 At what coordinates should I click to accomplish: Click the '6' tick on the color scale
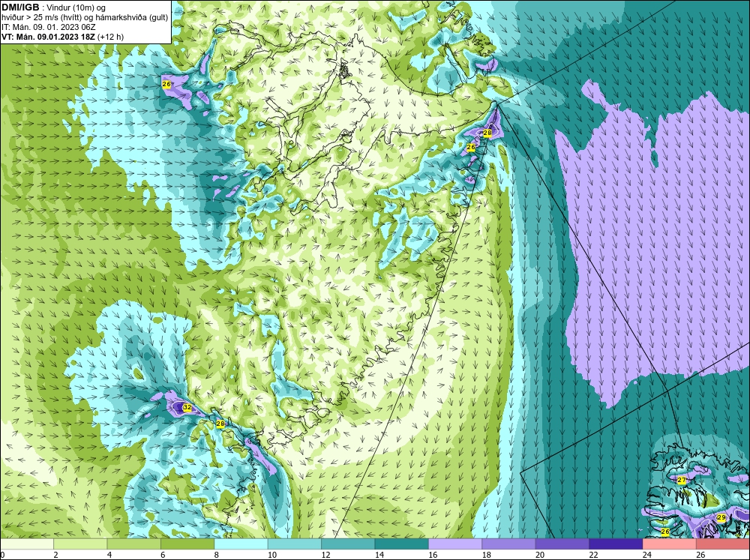163,555
